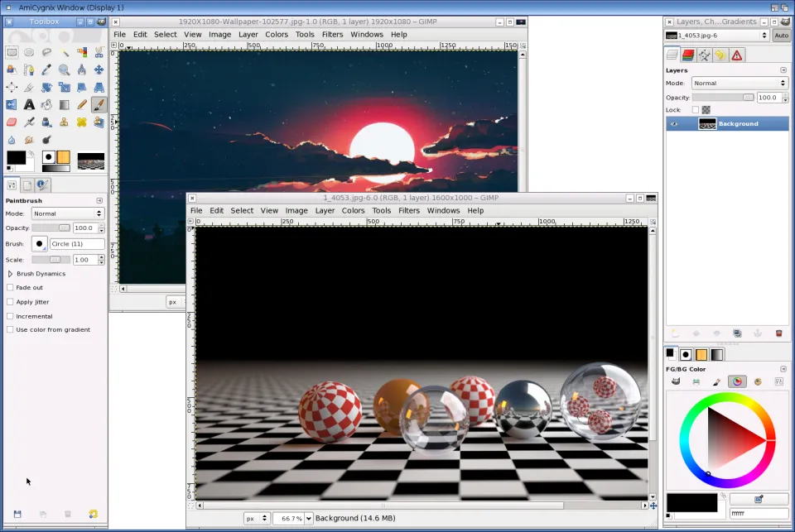Select the Eraser tool

pyautogui.click(x=12, y=122)
